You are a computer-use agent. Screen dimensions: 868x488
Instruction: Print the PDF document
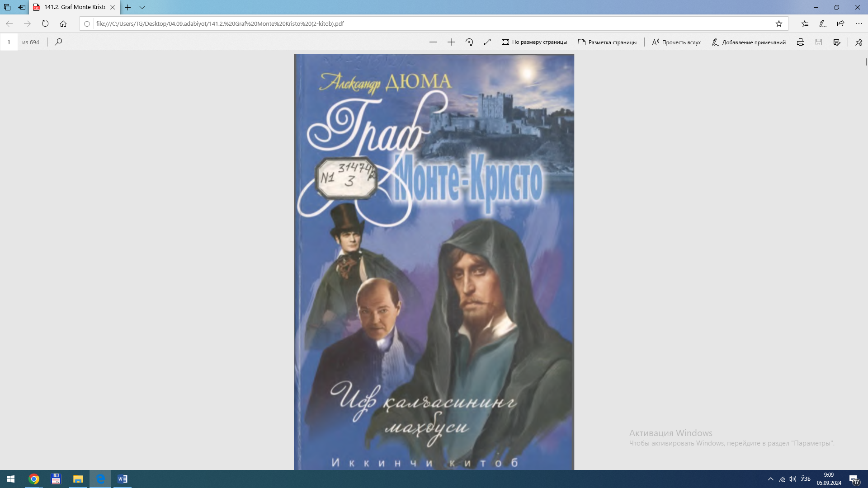[801, 42]
